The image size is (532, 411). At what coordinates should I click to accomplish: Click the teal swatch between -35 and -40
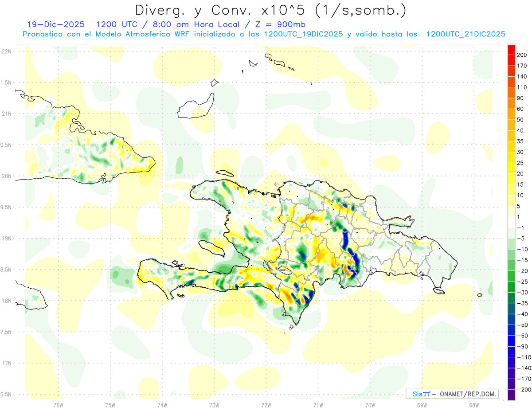click(x=511, y=309)
